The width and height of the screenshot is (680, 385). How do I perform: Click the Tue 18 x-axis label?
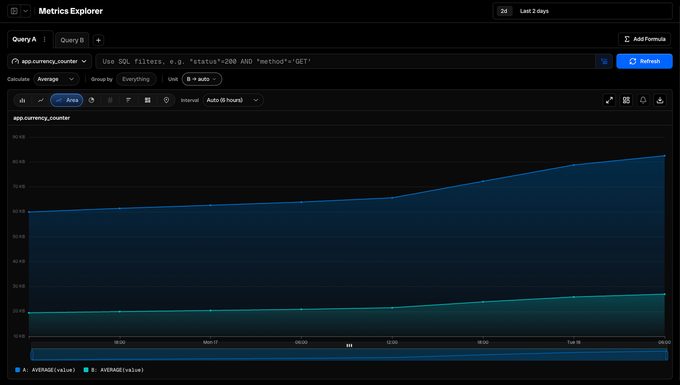click(x=574, y=342)
